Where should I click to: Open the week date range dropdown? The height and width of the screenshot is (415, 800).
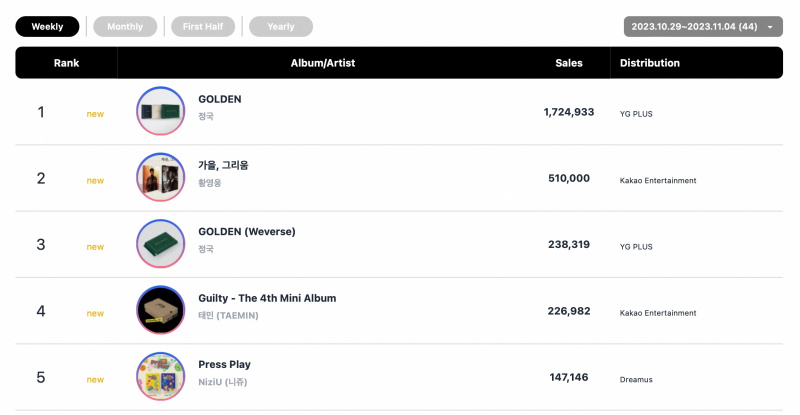(703, 27)
